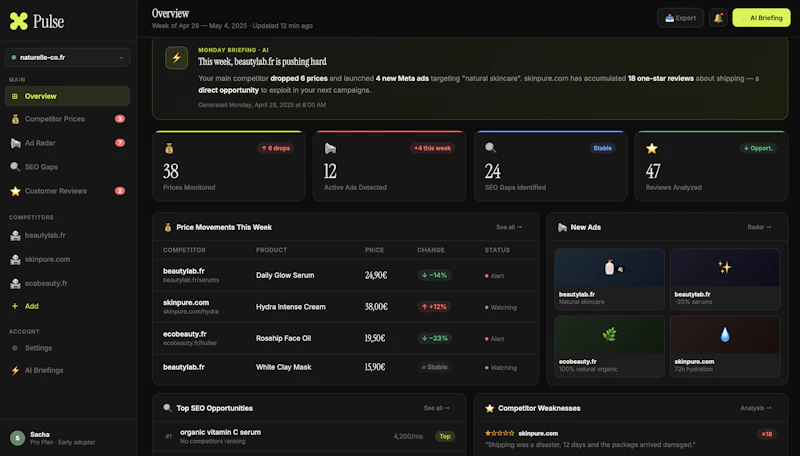Click the -23% change badge
800x456 pixels.
(x=434, y=338)
